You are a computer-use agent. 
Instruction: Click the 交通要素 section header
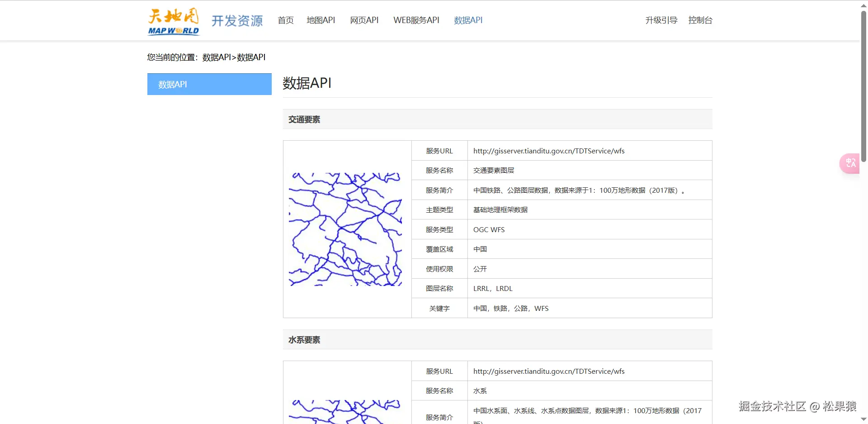[497, 119]
